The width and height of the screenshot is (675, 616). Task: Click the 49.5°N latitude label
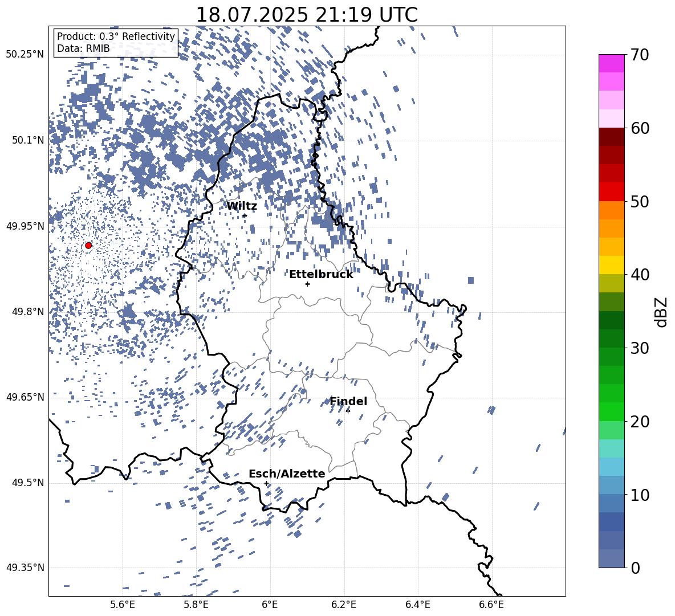[x=28, y=483]
